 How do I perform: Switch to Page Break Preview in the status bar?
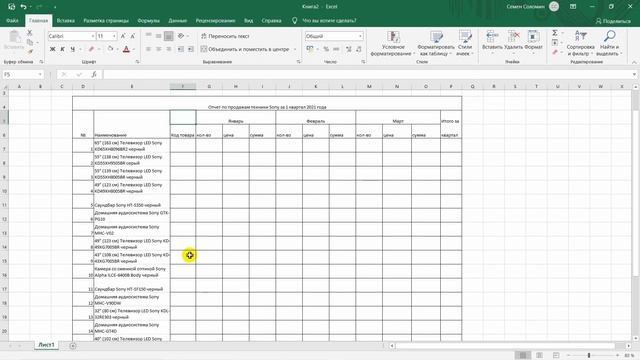tap(556, 355)
